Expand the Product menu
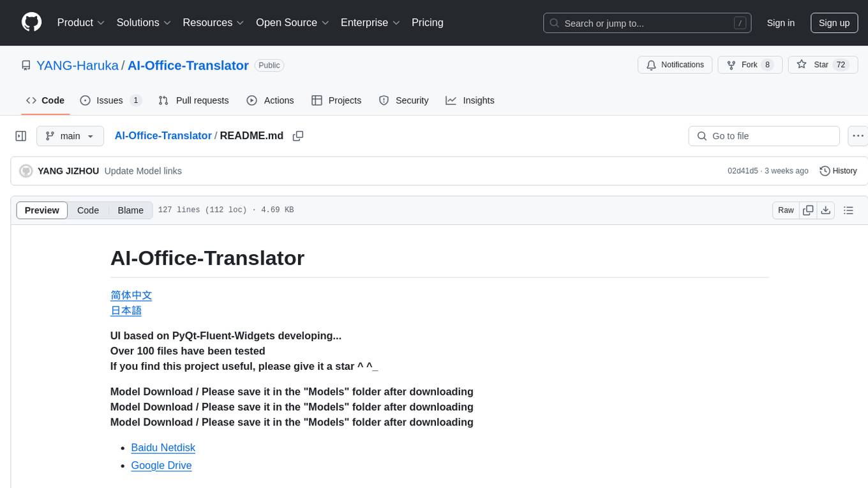This screenshot has width=868, height=488. click(81, 22)
